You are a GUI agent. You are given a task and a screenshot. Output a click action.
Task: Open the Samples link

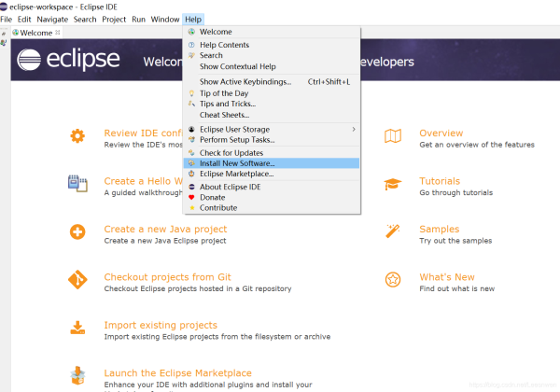click(440, 230)
